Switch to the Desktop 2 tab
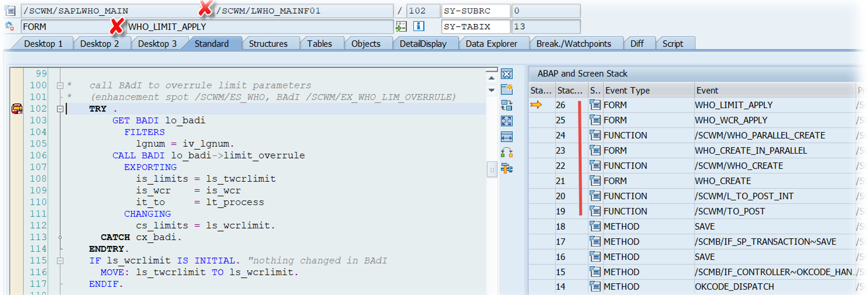Viewport: 868px width, 295px height. coord(100,43)
